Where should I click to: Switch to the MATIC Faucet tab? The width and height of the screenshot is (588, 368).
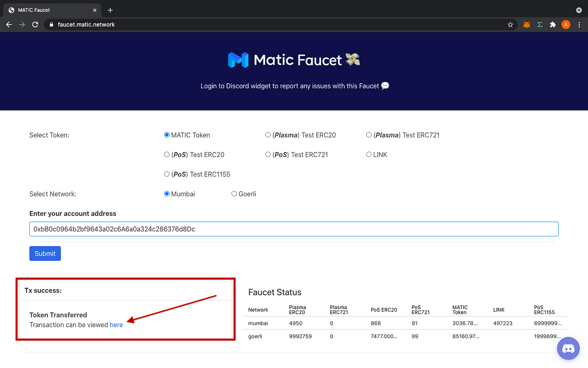[x=52, y=10]
